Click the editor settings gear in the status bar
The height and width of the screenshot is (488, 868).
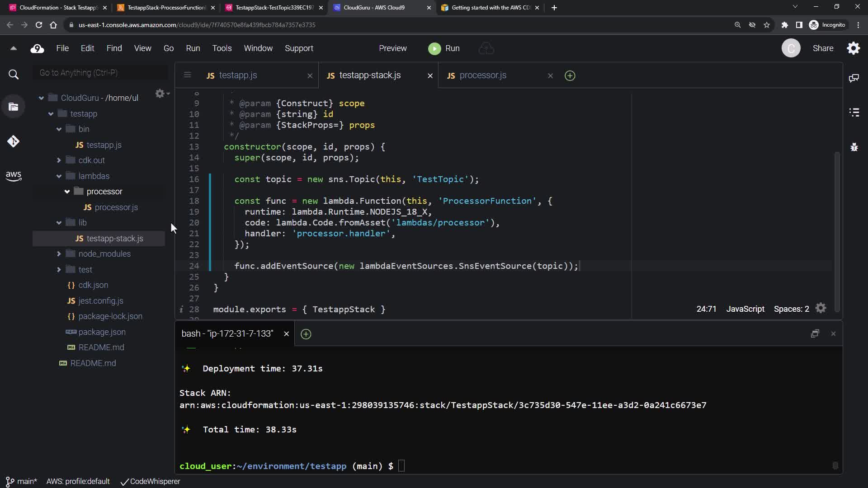pyautogui.click(x=821, y=309)
